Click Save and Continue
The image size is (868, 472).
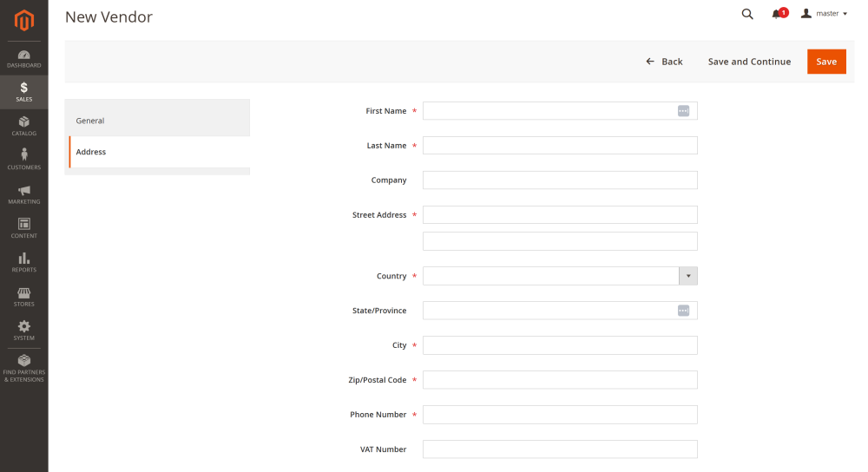pos(749,62)
